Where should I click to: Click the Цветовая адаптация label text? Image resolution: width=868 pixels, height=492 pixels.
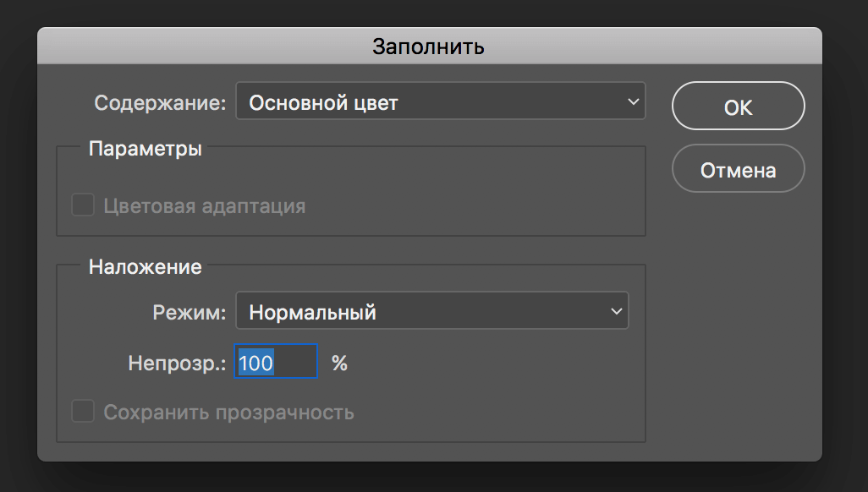(204, 205)
